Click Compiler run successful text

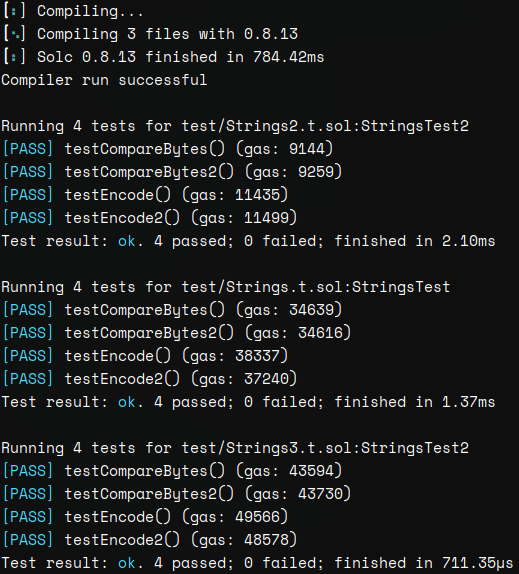[x=104, y=80]
